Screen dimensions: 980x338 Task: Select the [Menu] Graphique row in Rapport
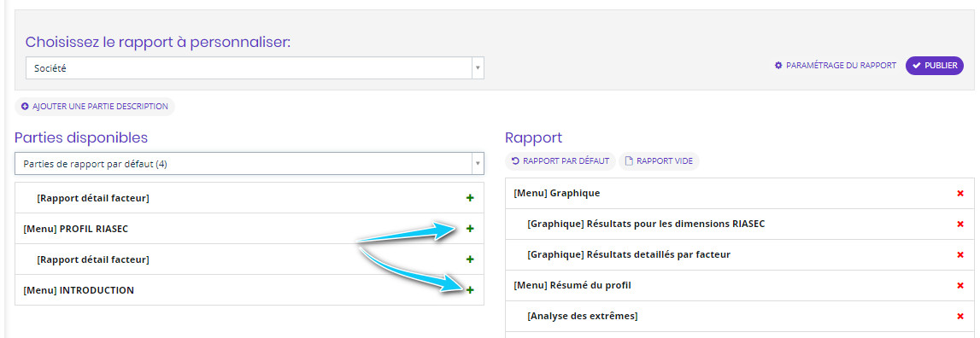pos(739,194)
